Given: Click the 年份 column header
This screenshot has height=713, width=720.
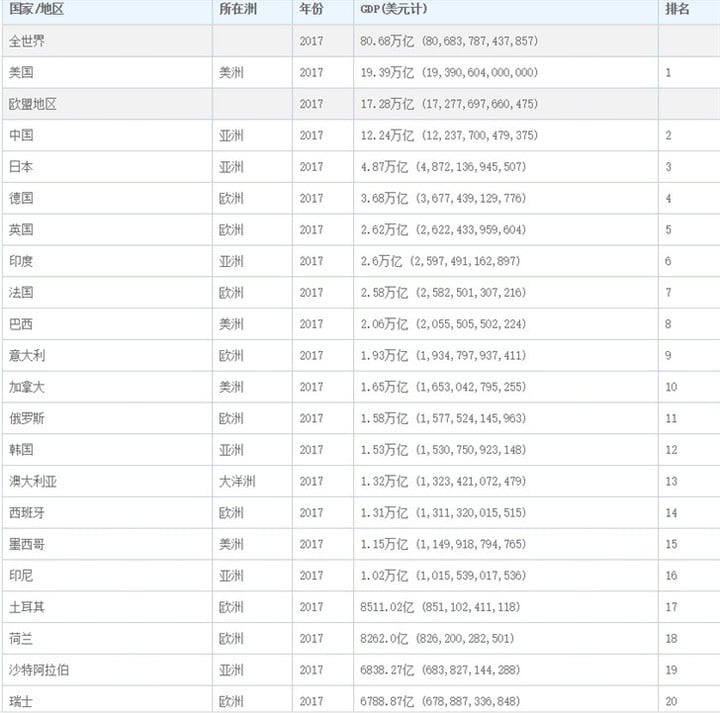Looking at the screenshot, I should (x=311, y=9).
